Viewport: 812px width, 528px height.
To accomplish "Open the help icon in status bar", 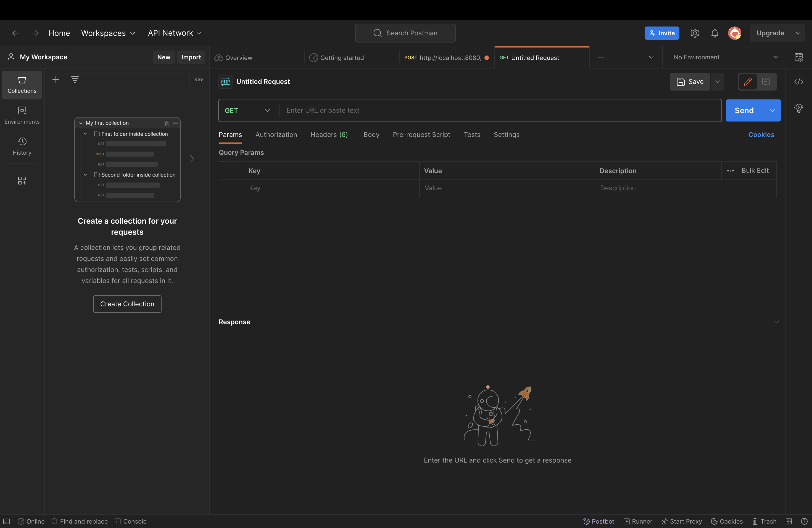I will click(x=804, y=521).
